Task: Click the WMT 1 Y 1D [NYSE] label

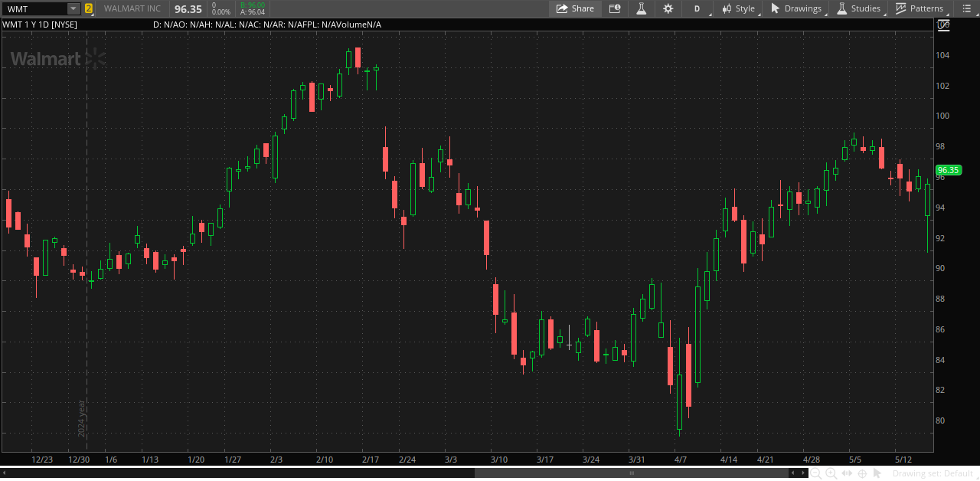Action: [40, 25]
